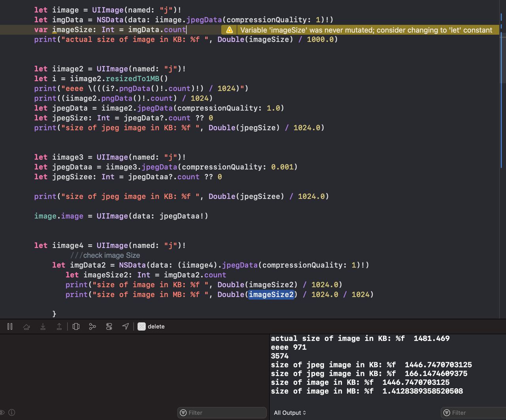Click console line 'eeee 971'
Viewport: 506px width, 420px height.
[x=289, y=347]
